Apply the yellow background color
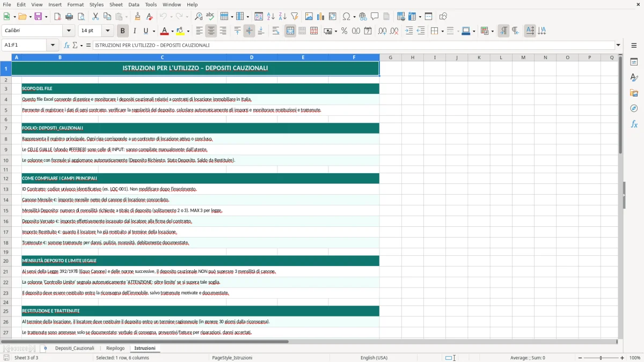Image resolution: width=644 pixels, height=362 pixels. click(180, 31)
